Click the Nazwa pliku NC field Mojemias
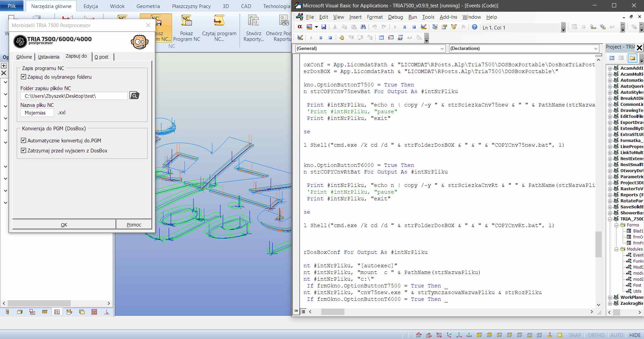The image size is (644, 339). point(37,113)
